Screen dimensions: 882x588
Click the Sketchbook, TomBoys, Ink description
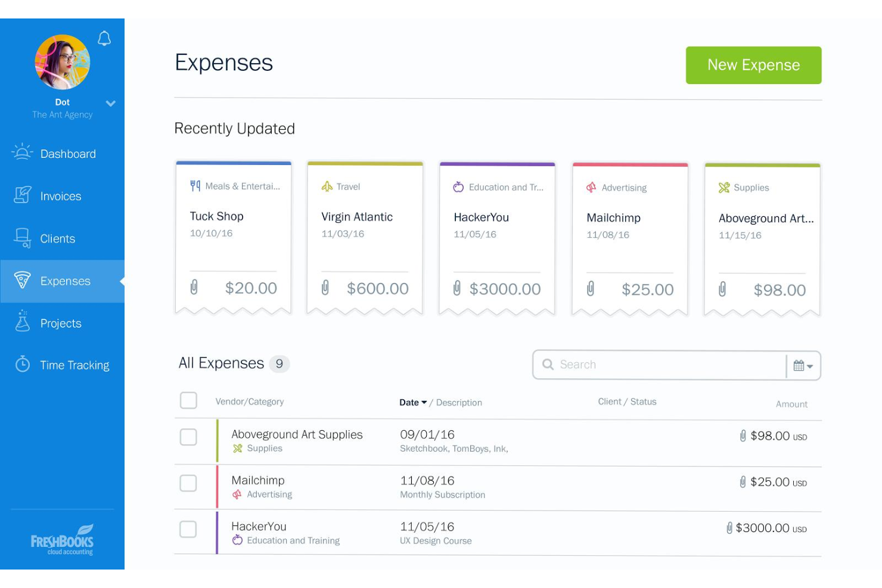[454, 449]
